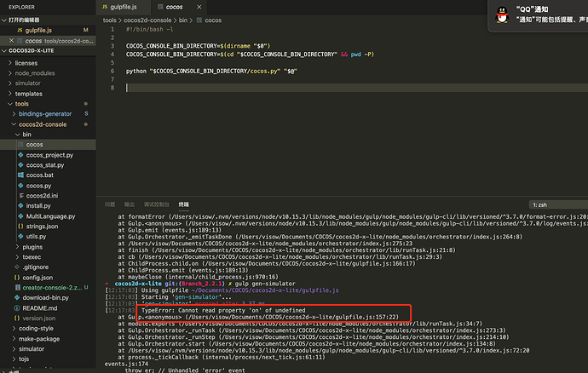Click the info icon beside README.md

[x=17, y=307]
